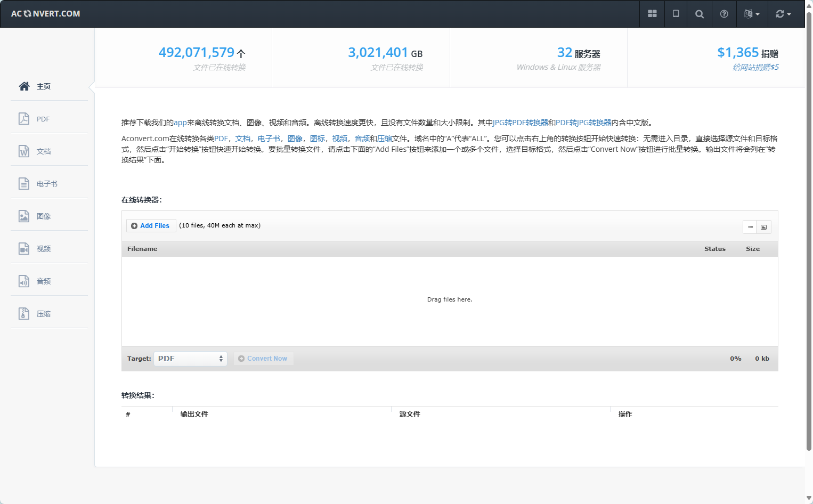The width and height of the screenshot is (813, 504).
Task: Click the '0 kb' total size text
Action: (762, 359)
